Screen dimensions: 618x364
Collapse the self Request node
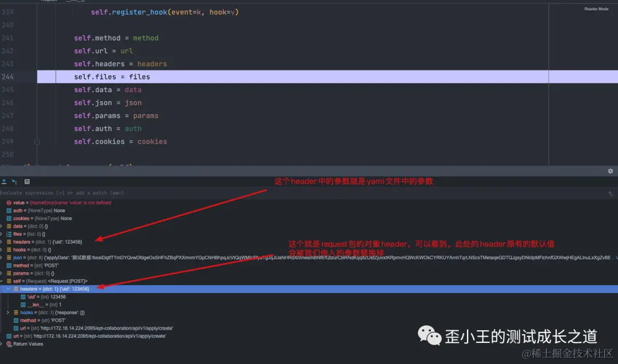[x=1, y=281]
